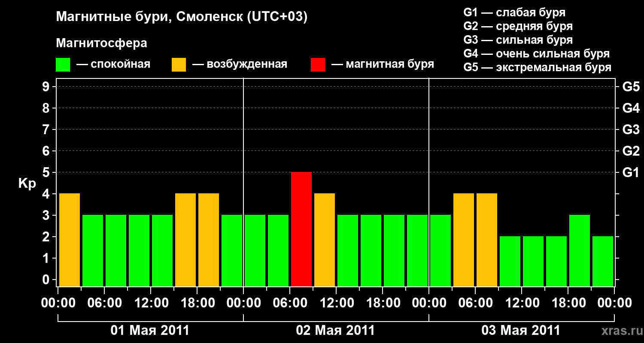Click the G2 — средняя буря description
This screenshot has width=644, height=343.
[x=518, y=26]
